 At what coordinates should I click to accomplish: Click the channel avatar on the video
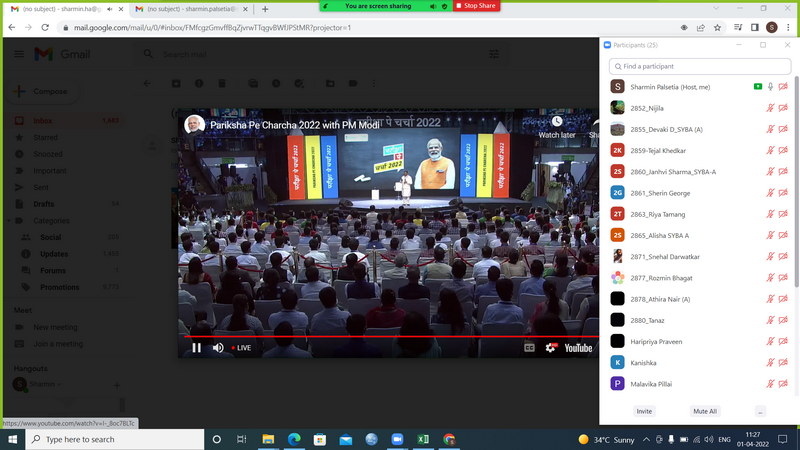coord(194,124)
